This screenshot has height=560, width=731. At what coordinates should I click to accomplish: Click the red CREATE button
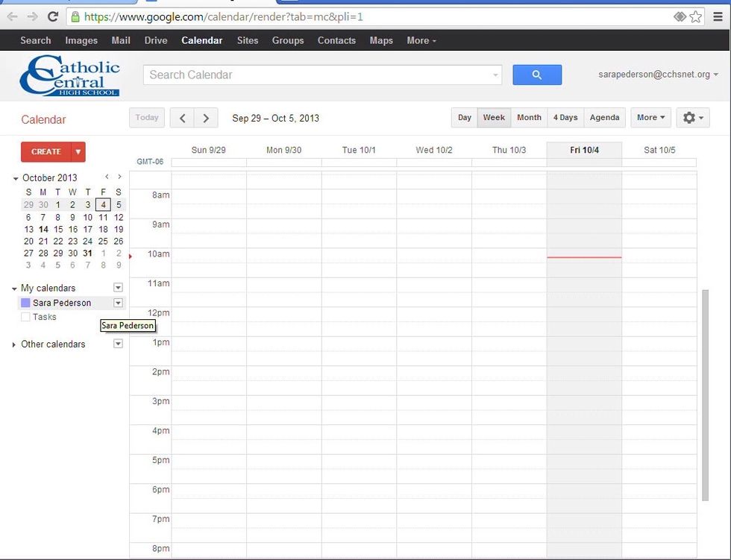coord(46,151)
